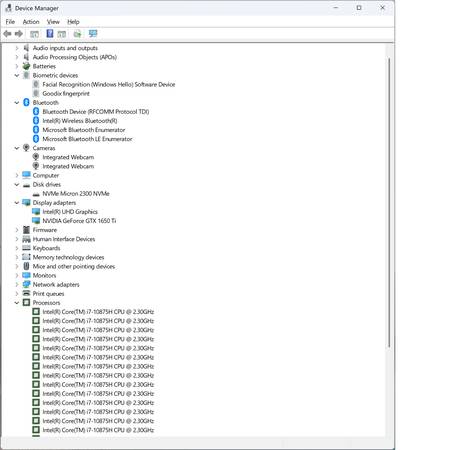
Task: Select the Goodix fingerprint device
Action: coord(66,93)
